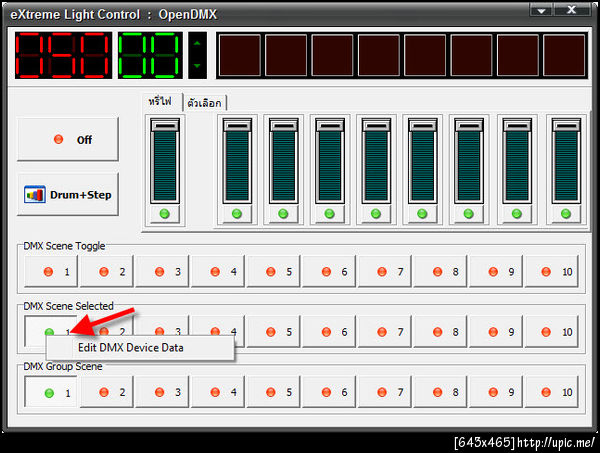Activate DMX Group Scene 1
This screenshot has width=600, height=453.
(x=51, y=392)
